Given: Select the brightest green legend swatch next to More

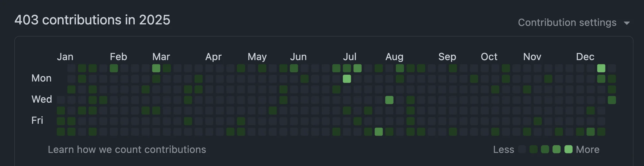Looking at the screenshot, I should tap(568, 149).
